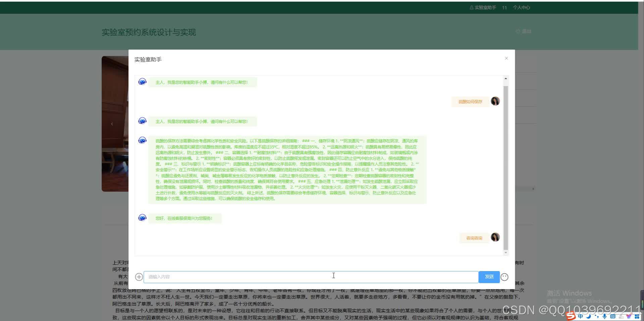
Task: Click user avatar beside 咨询咨询 message
Action: coord(495,237)
